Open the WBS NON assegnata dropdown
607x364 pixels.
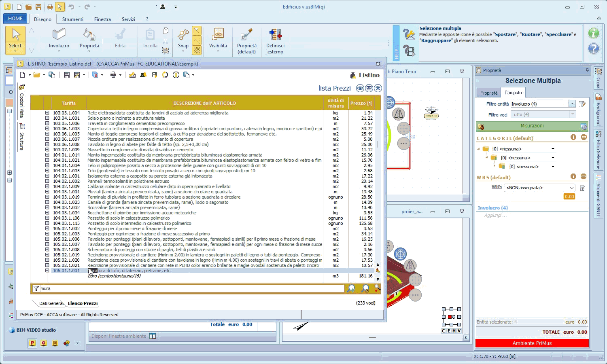[571, 188]
